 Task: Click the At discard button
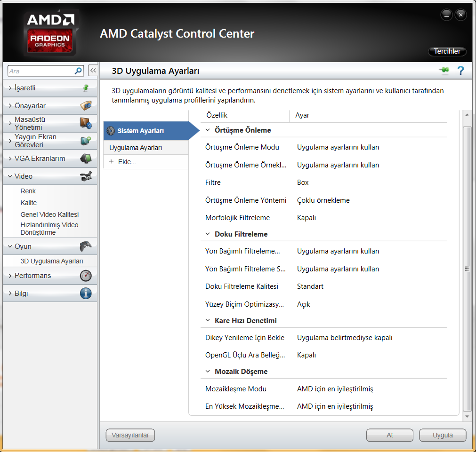(390, 435)
